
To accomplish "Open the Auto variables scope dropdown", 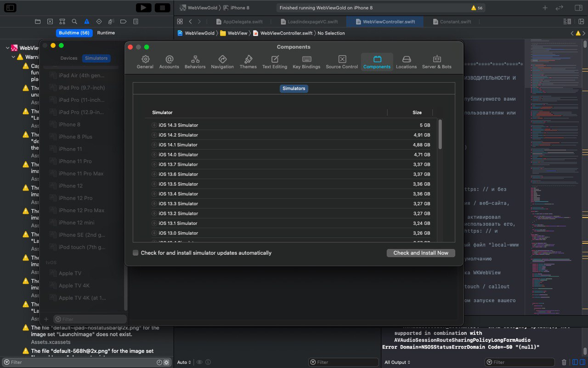I will click(184, 362).
